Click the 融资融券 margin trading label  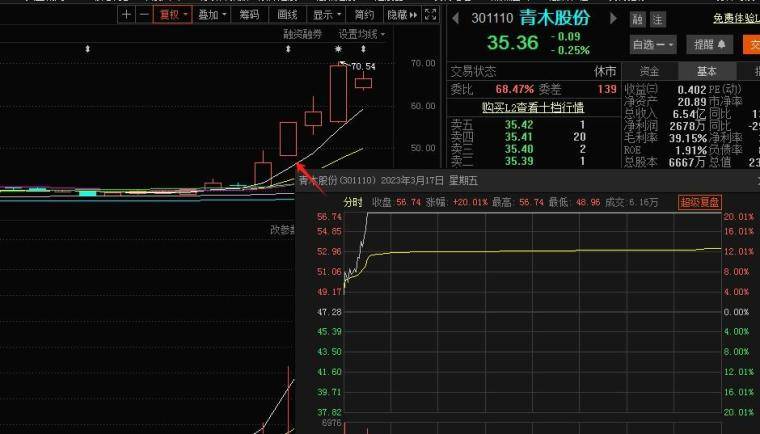[x=303, y=34]
